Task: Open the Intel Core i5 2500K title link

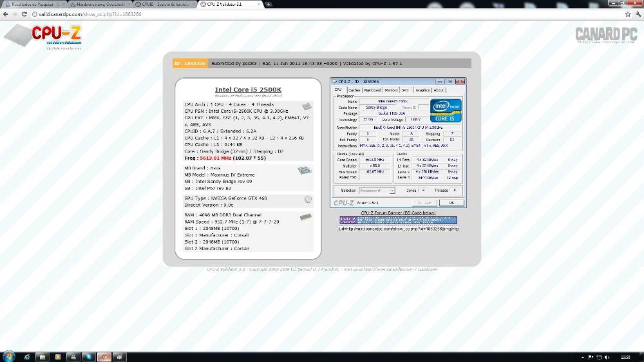Action: tap(248, 90)
